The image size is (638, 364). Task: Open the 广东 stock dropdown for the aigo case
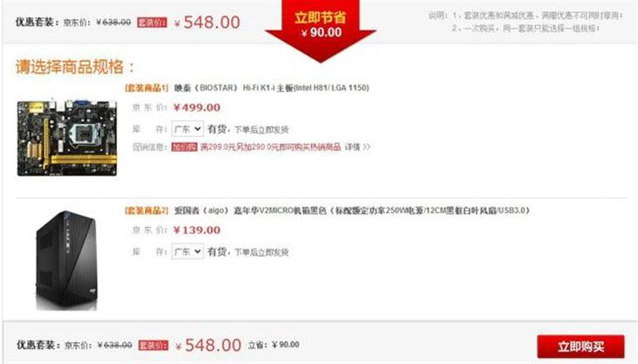(x=188, y=251)
